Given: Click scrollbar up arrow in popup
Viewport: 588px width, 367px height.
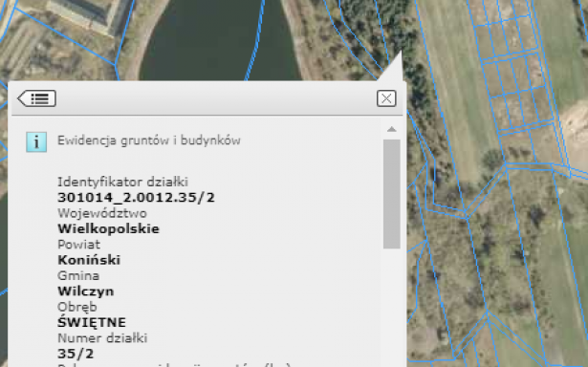Looking at the screenshot, I should 391,129.
